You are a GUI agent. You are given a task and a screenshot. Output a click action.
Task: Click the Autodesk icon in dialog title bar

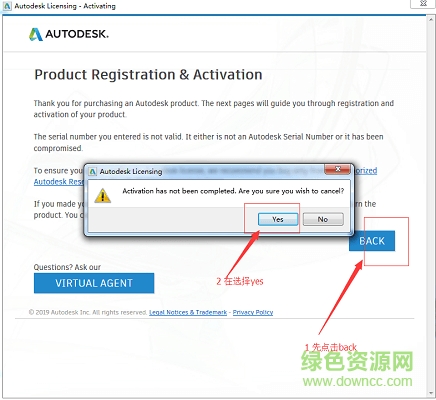tap(92, 171)
